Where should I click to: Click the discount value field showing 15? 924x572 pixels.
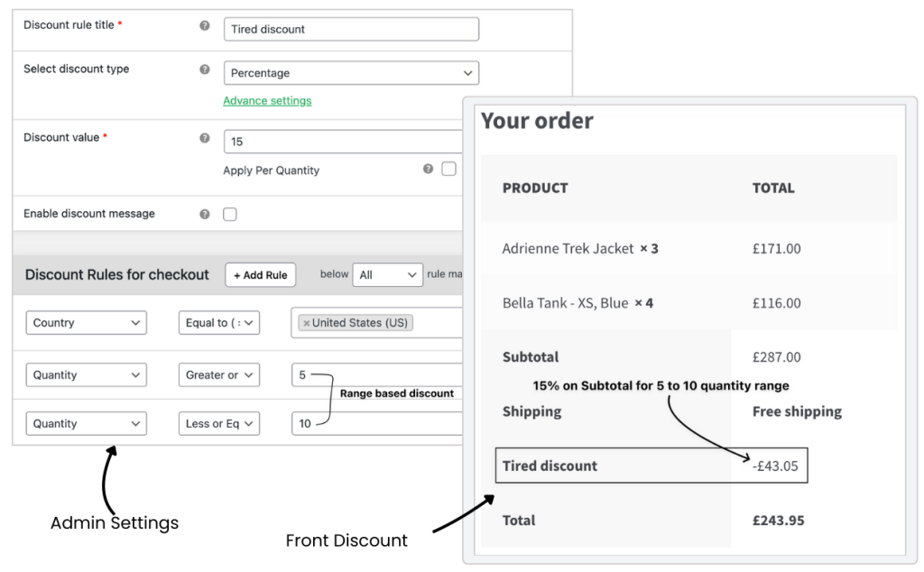pyautogui.click(x=343, y=142)
